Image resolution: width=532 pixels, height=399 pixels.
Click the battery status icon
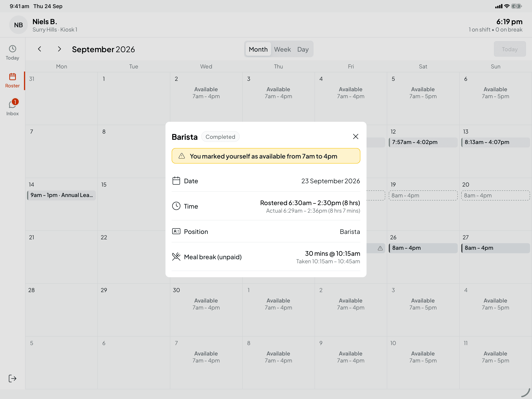click(x=516, y=6)
